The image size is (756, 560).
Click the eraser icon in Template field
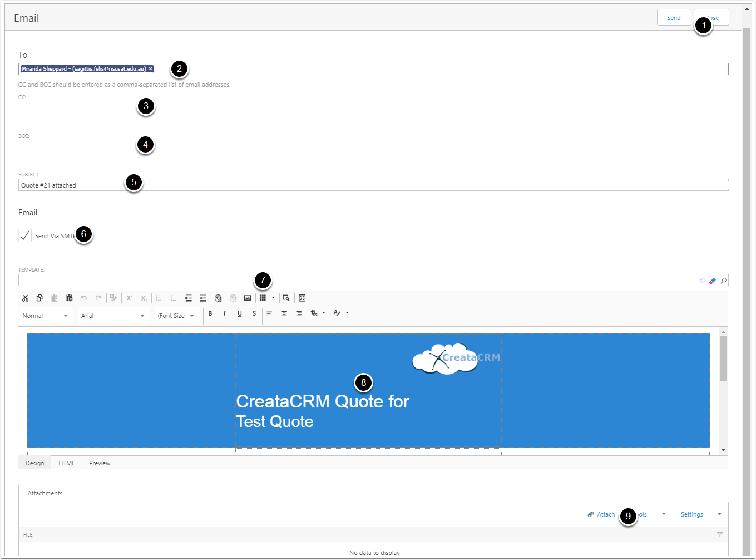(x=712, y=281)
